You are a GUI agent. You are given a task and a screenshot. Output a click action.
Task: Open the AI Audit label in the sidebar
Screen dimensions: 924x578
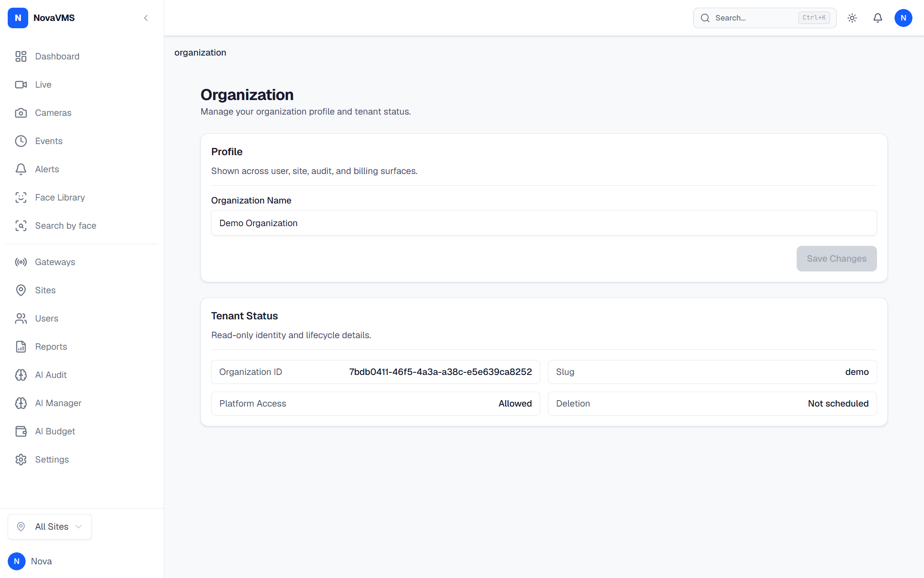pyautogui.click(x=51, y=375)
